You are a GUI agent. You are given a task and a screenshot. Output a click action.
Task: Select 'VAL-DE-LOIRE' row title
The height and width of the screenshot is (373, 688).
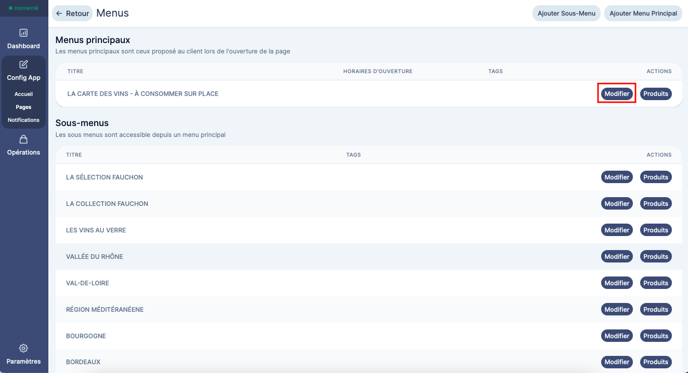87,283
